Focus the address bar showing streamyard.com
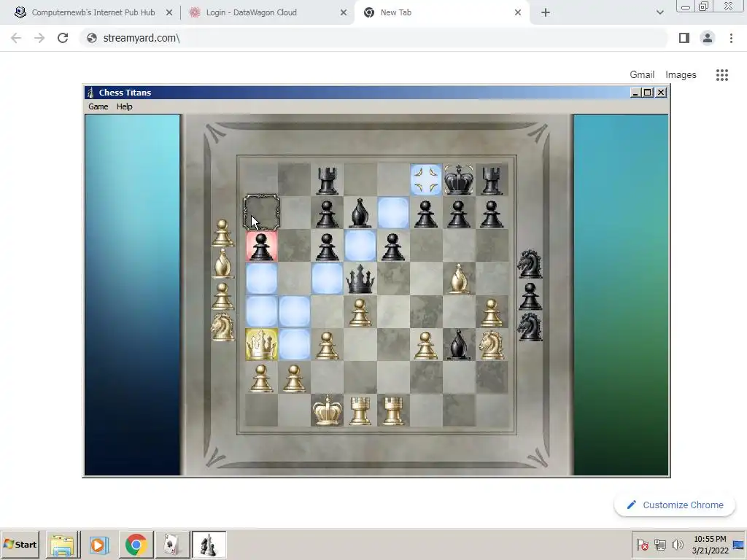This screenshot has width=747, height=560. point(374,38)
